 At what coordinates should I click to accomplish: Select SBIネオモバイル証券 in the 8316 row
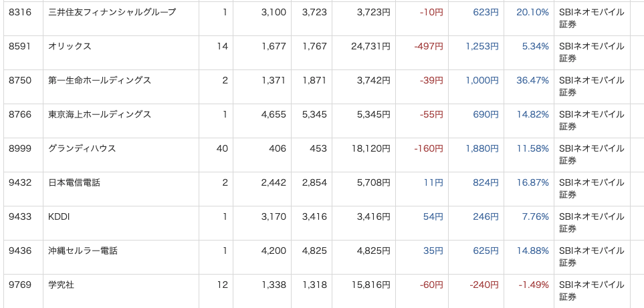click(x=591, y=19)
